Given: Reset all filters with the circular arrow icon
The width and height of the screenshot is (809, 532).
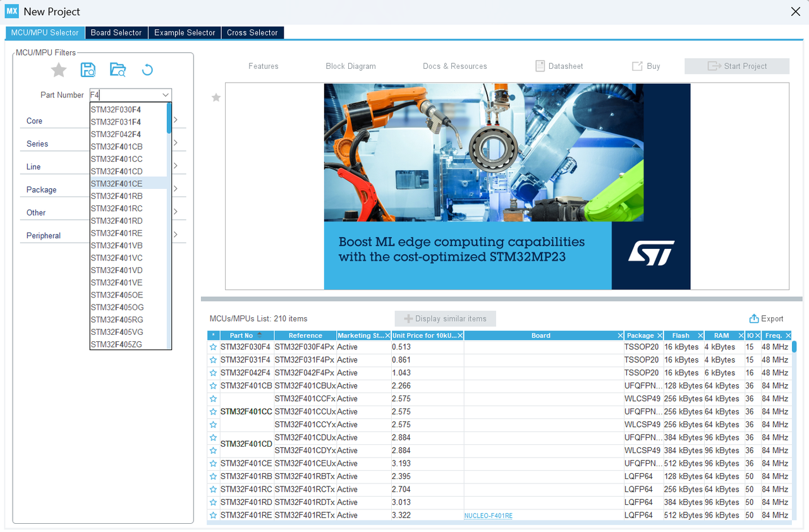Looking at the screenshot, I should click(147, 70).
